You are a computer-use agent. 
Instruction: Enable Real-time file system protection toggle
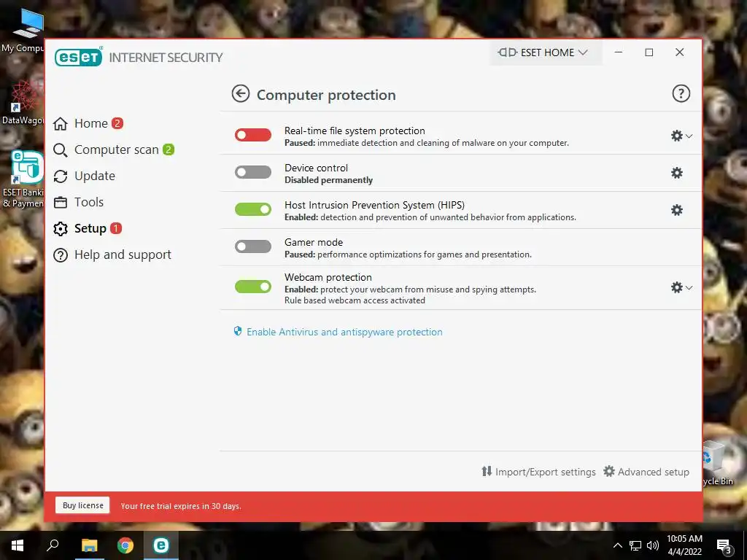pyautogui.click(x=253, y=135)
